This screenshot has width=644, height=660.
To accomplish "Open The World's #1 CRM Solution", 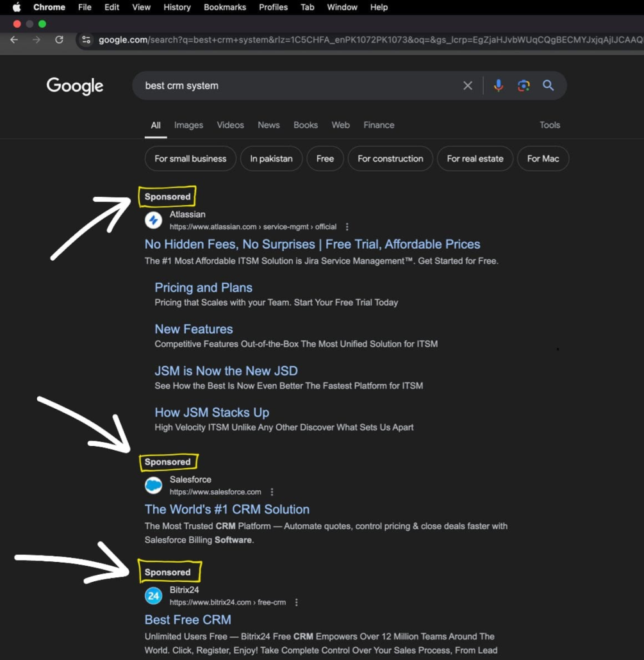I will point(227,509).
